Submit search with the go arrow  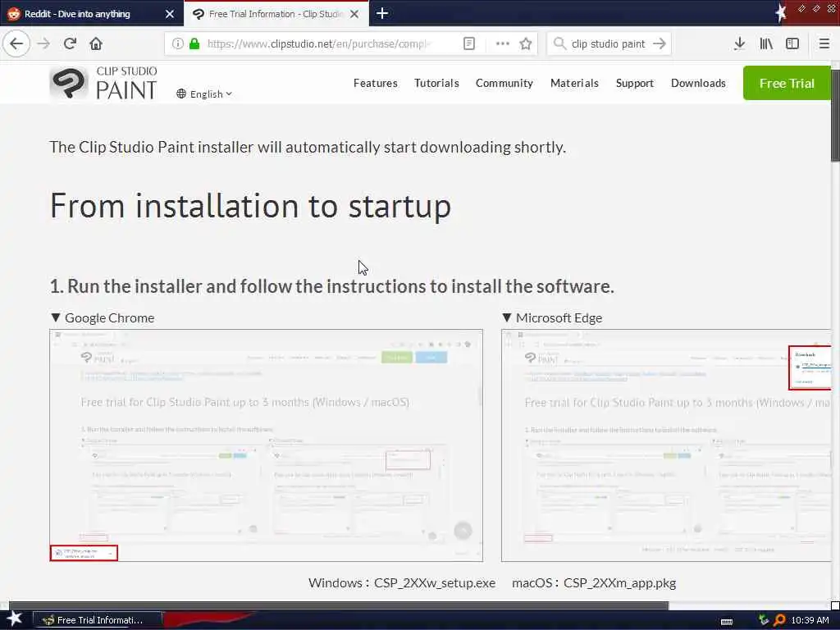(660, 44)
